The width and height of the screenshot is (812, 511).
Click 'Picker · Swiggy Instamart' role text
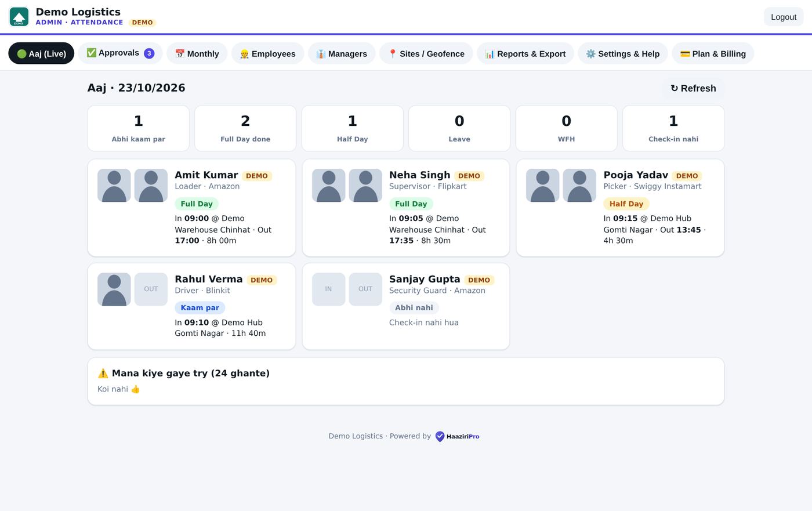652,186
